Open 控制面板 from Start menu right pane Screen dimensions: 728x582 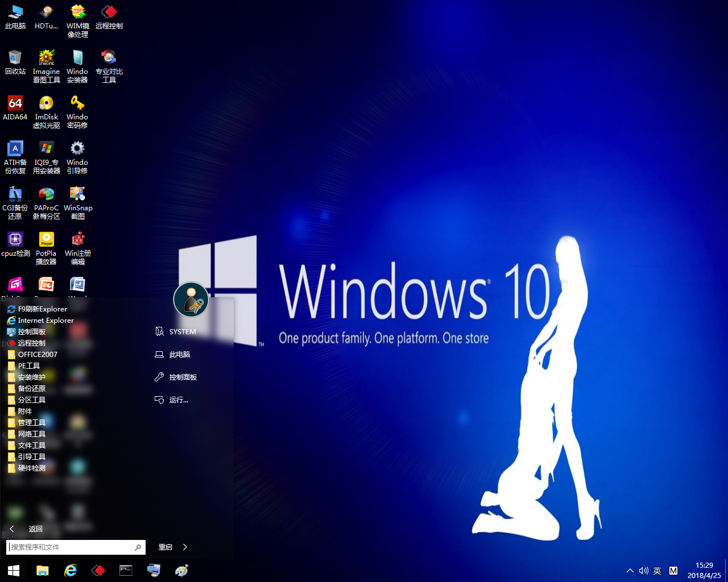(176, 377)
